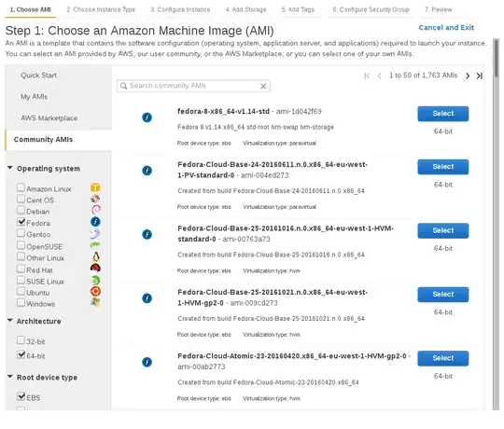Viewport: 504px width, 429px height.
Task: Uncheck the 64-bit architecture filter
Action: [21, 354]
